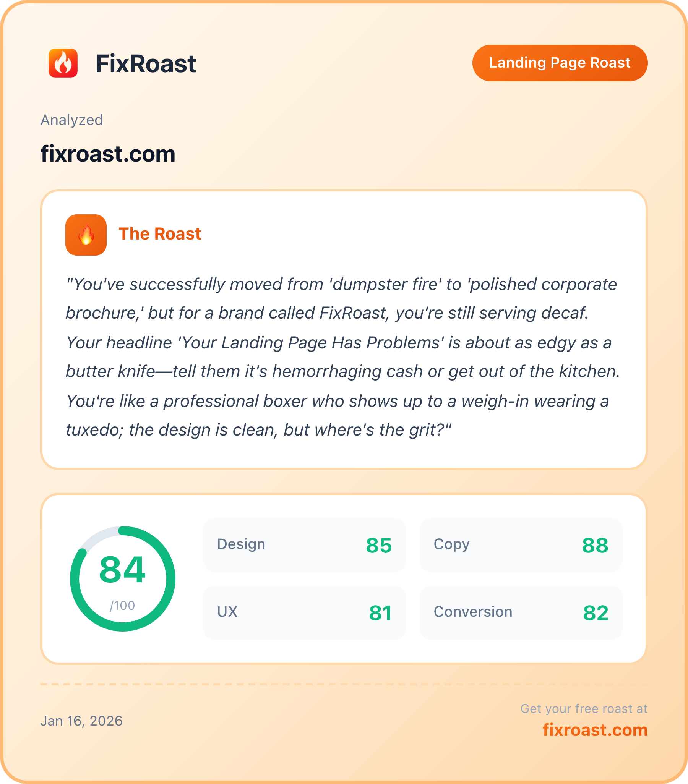Click the /100 label under score

tap(122, 606)
